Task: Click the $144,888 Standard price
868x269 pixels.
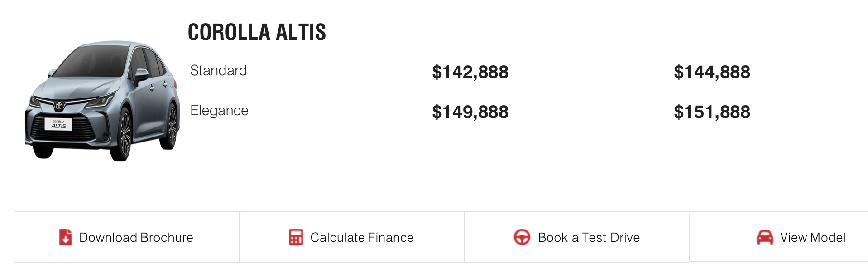Action: pos(712,72)
